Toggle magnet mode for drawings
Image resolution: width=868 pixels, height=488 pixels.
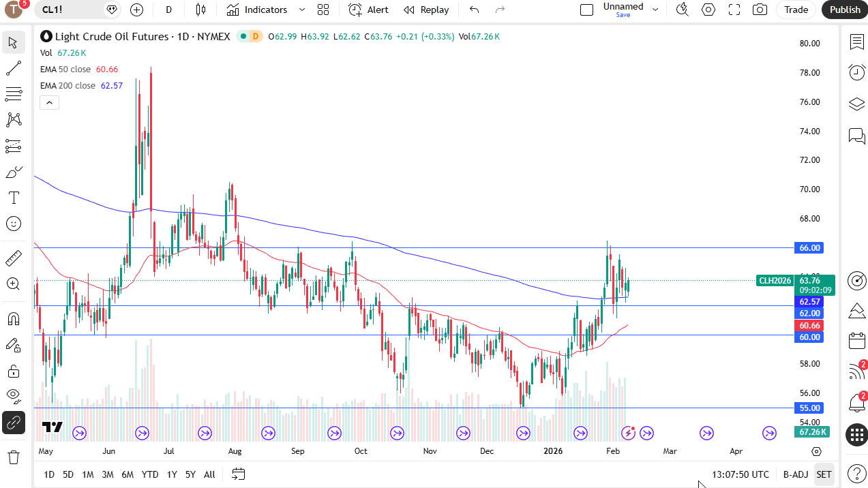click(x=13, y=319)
